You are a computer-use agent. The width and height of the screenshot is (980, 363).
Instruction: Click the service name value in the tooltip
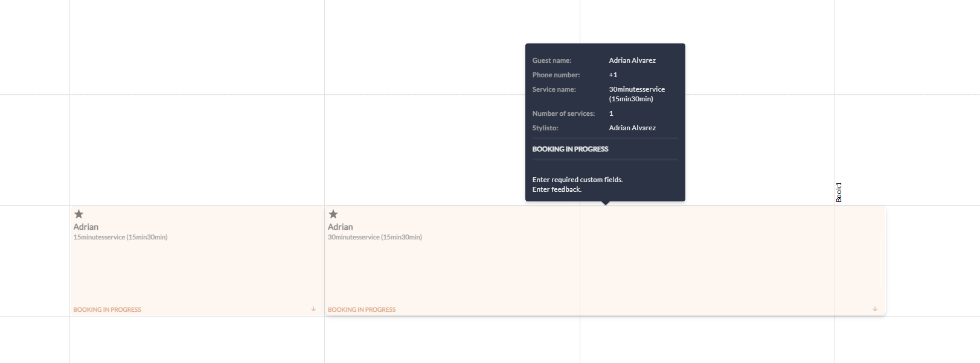636,94
